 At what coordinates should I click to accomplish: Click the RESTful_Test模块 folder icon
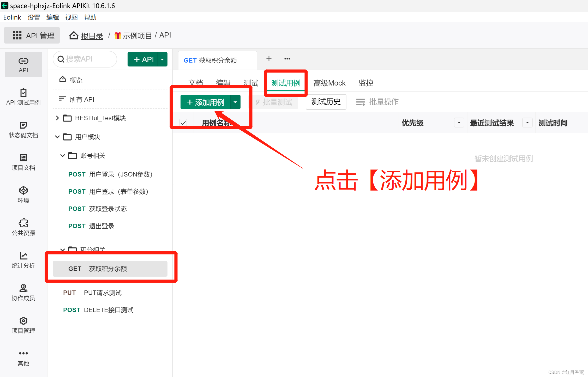click(67, 118)
